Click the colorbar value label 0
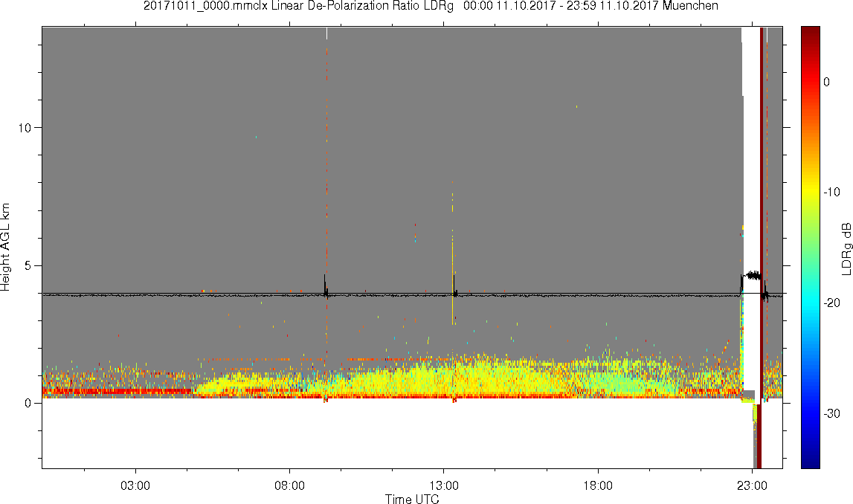Screen dimensions: 853x504 tap(826, 82)
